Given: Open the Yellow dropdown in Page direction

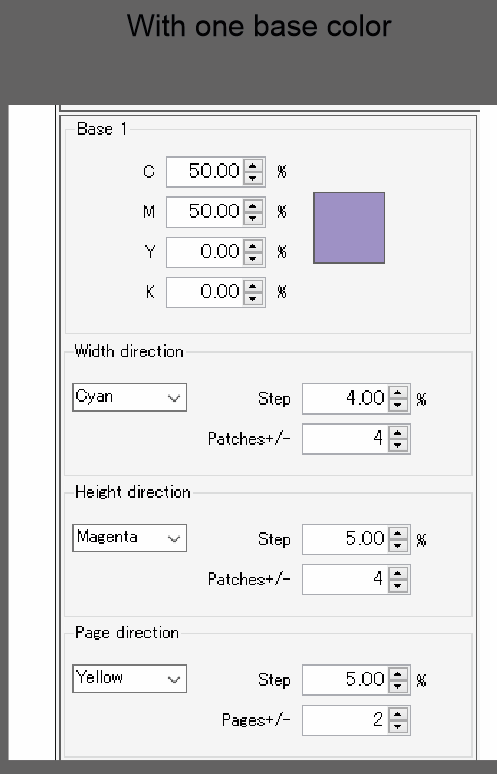Looking at the screenshot, I should click(x=129, y=679).
